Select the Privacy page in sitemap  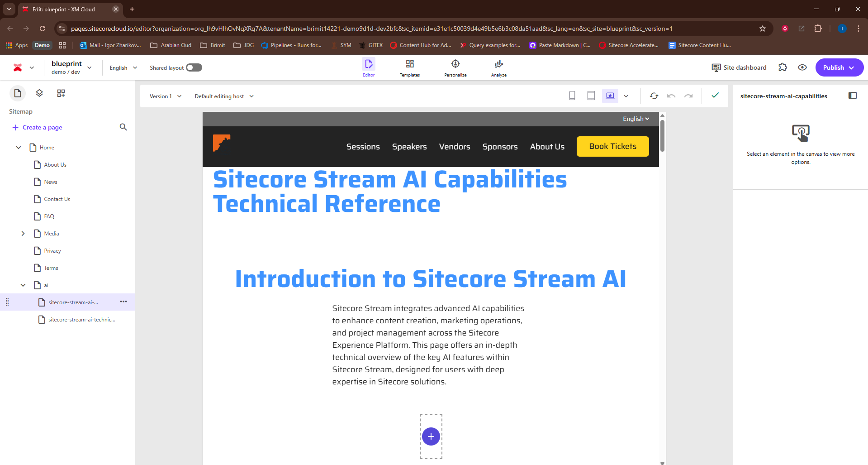tap(52, 251)
